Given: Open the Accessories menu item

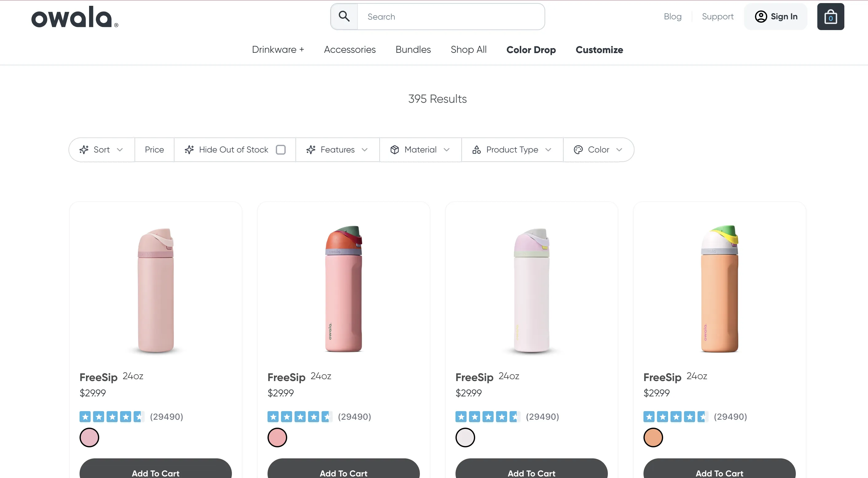Looking at the screenshot, I should pyautogui.click(x=350, y=50).
